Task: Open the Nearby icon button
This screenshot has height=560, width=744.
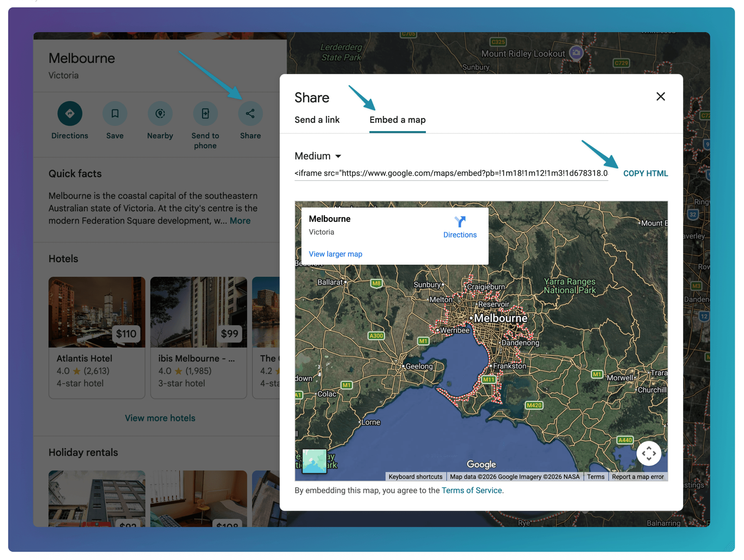Action: pos(160,114)
